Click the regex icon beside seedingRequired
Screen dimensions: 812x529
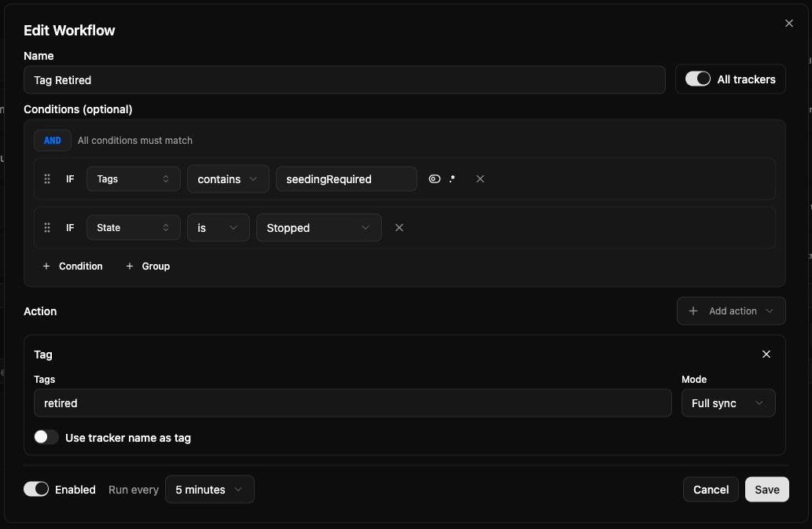coord(452,179)
